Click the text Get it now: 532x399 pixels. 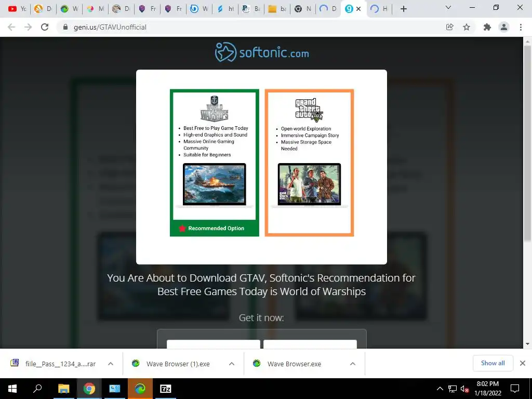261,317
